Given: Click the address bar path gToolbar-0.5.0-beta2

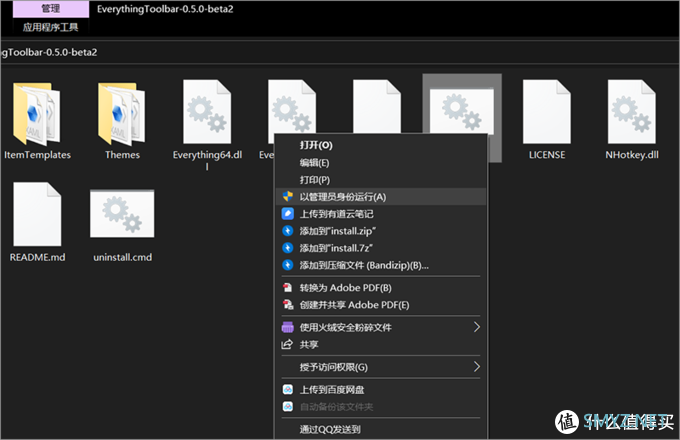Looking at the screenshot, I should coord(49,52).
